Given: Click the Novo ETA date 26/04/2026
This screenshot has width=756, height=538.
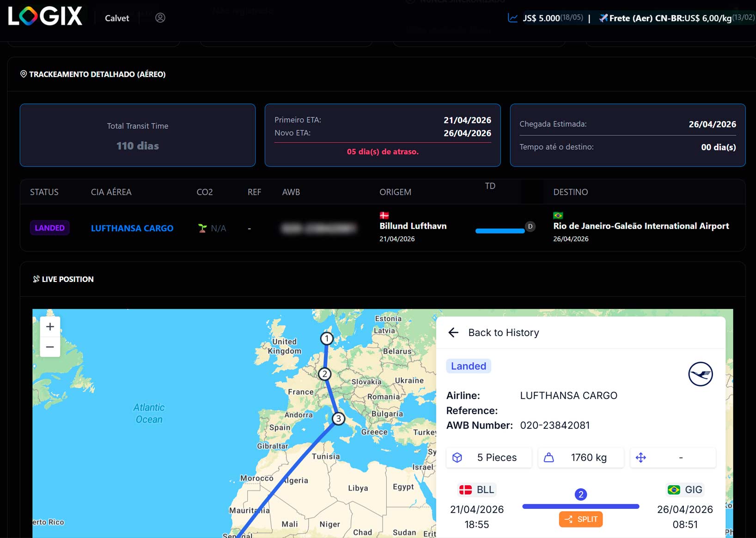Looking at the screenshot, I should coord(467,133).
